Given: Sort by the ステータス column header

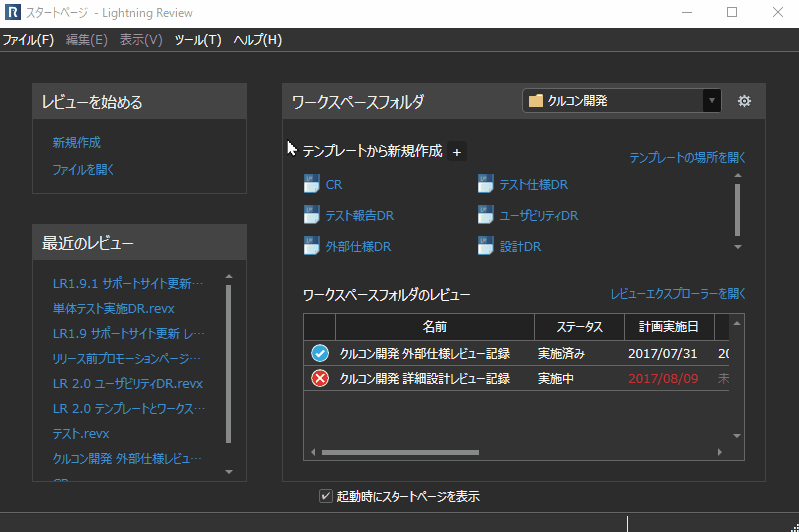Looking at the screenshot, I should coord(580,326).
